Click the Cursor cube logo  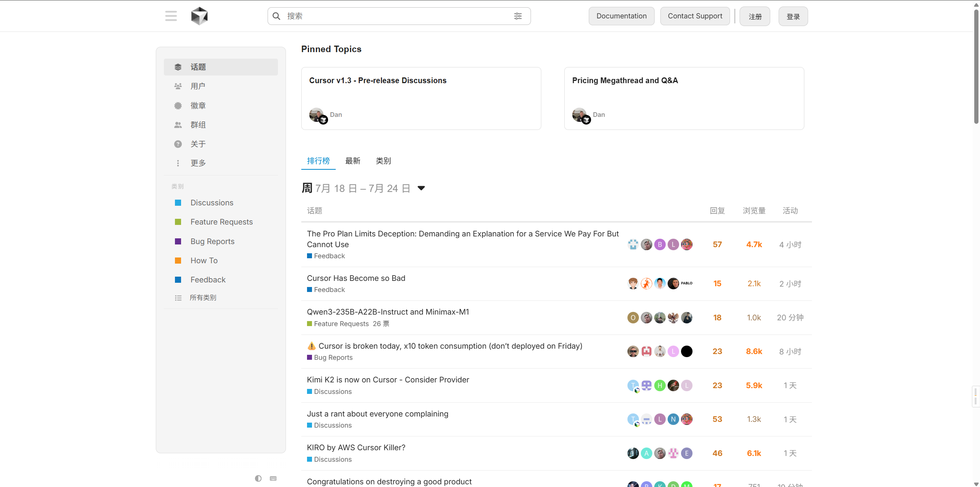[199, 16]
